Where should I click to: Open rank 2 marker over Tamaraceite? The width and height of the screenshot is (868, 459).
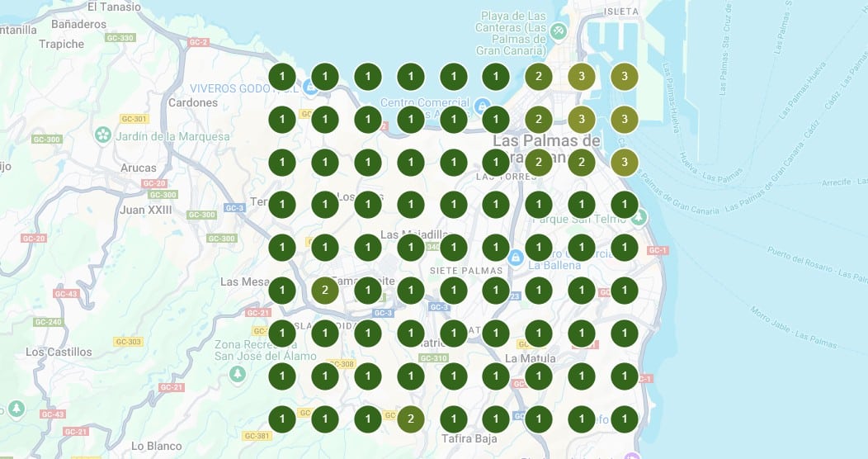(325, 290)
